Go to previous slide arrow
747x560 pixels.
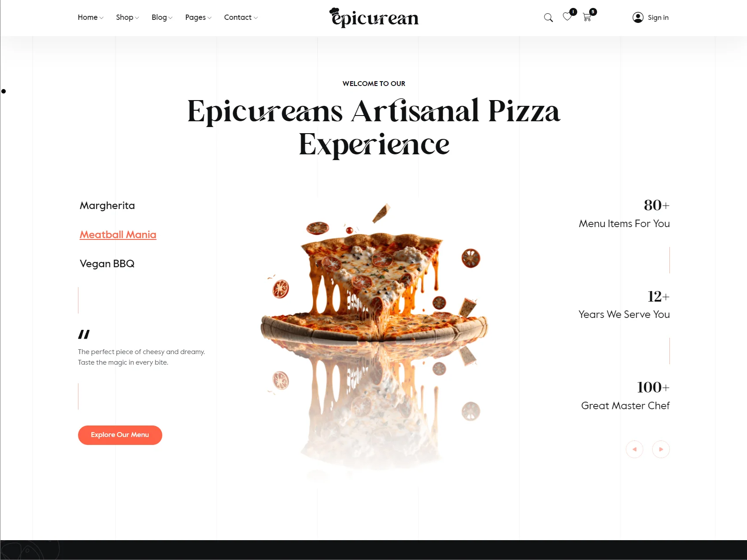[635, 449]
